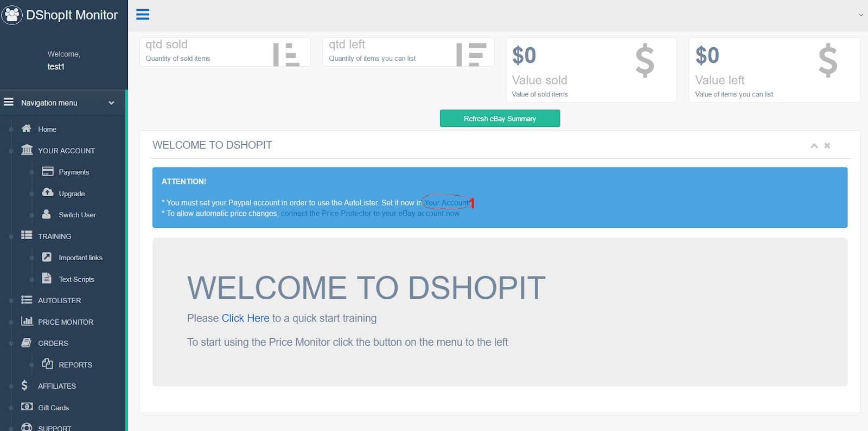Click the Text Scripts document icon

47,278
